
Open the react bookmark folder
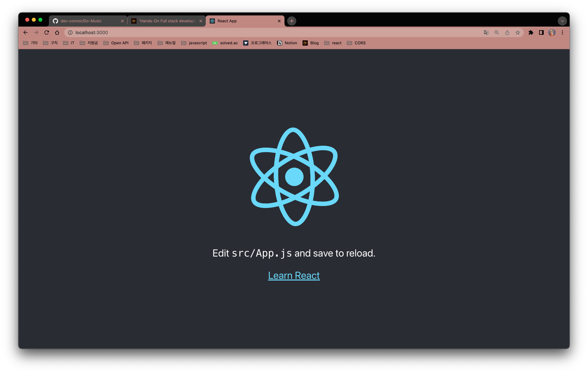tap(333, 43)
